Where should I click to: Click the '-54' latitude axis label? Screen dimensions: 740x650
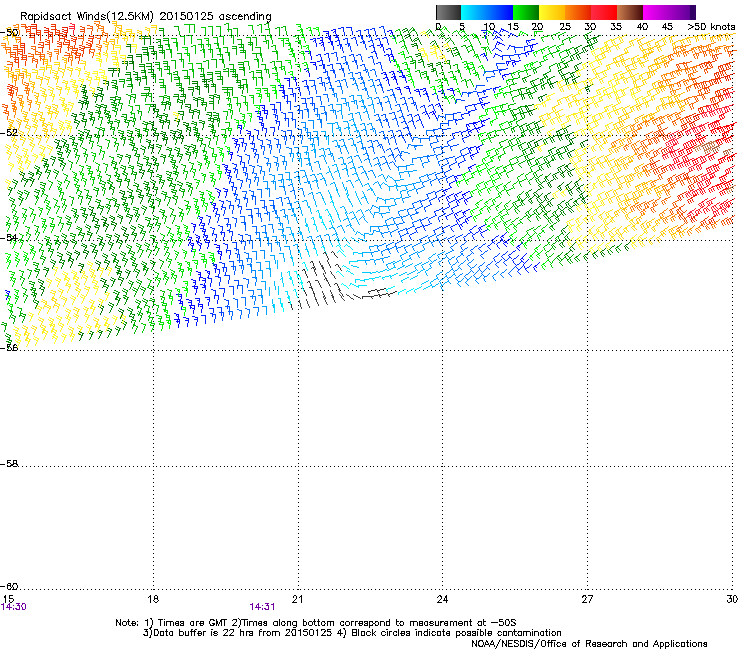click(x=10, y=237)
